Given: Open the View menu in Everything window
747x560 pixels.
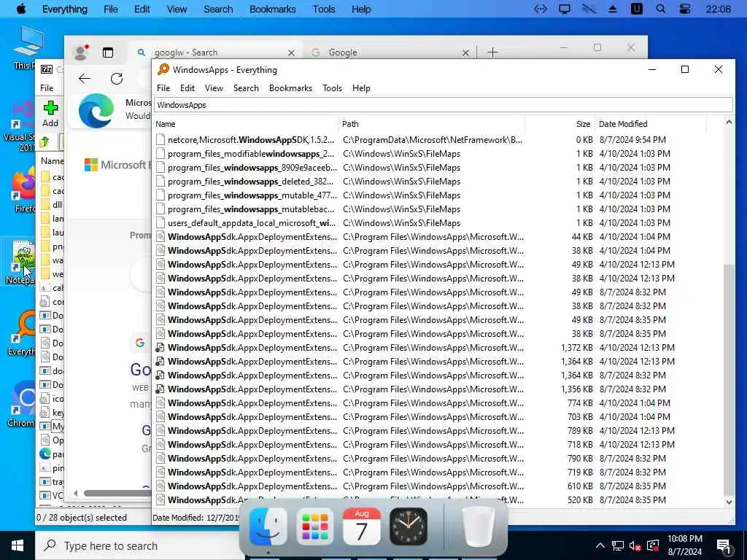Looking at the screenshot, I should pos(214,88).
